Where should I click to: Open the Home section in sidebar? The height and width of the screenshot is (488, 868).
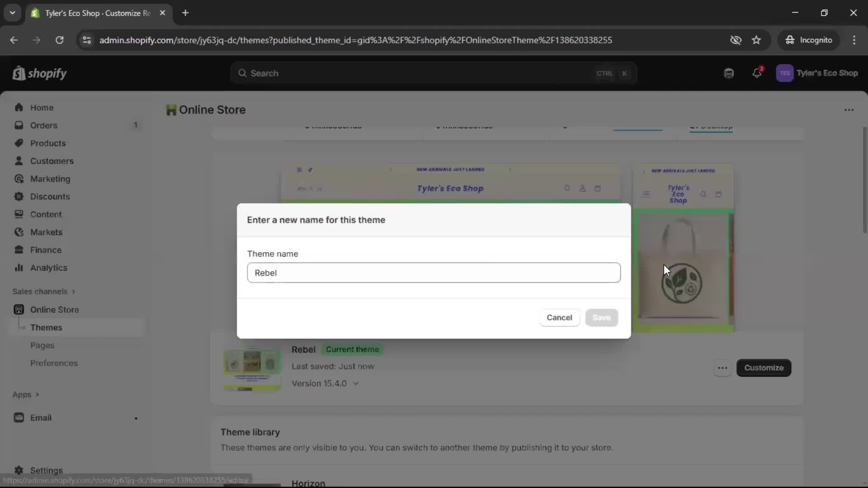(42, 107)
